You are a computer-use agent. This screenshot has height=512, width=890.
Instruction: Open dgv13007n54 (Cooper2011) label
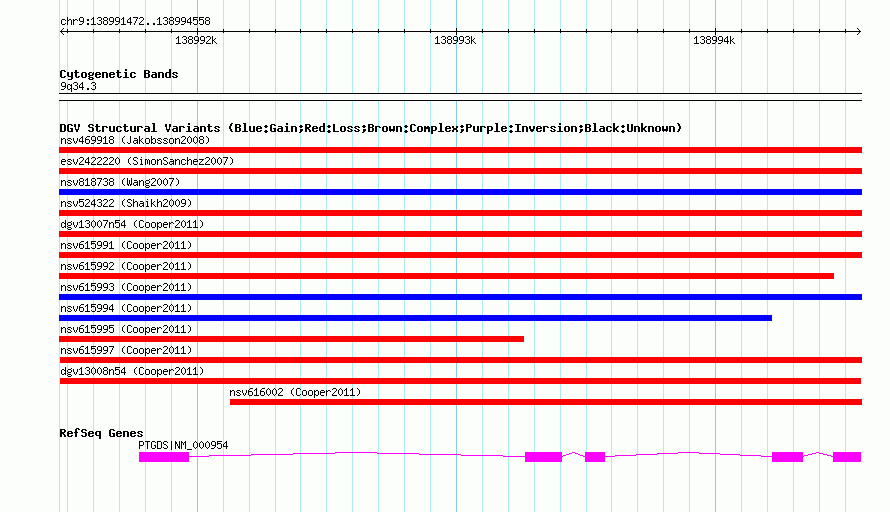tap(132, 224)
